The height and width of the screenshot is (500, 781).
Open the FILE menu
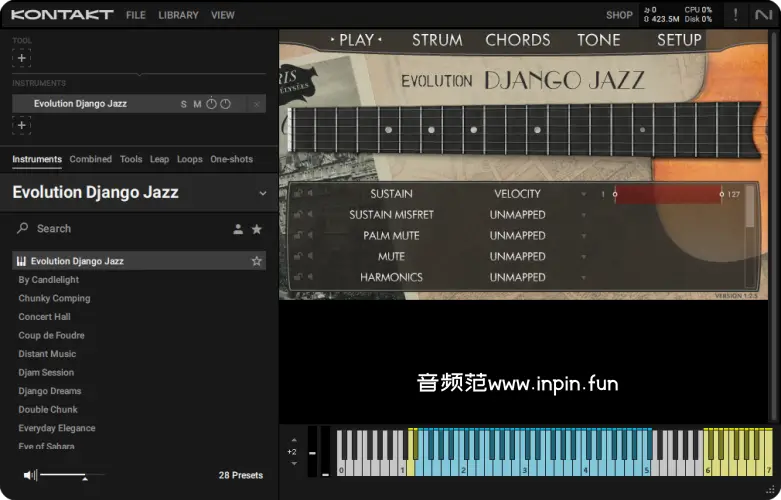coord(136,15)
